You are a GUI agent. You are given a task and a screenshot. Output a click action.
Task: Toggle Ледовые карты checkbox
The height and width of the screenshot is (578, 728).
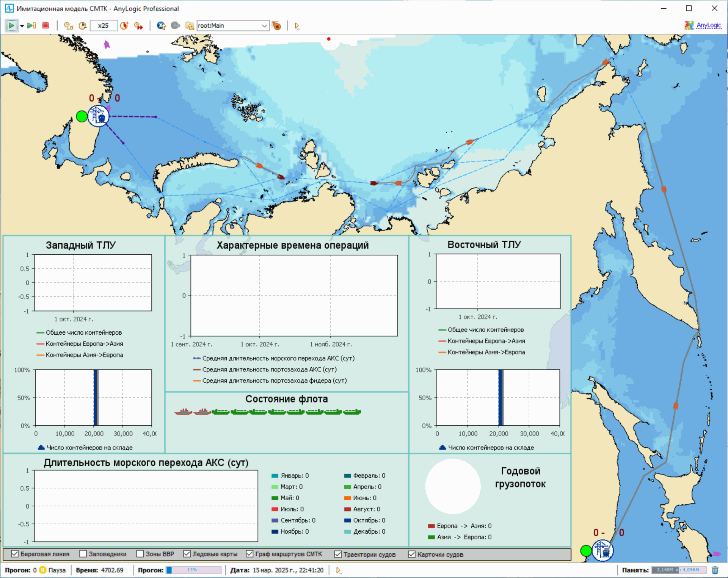point(187,554)
